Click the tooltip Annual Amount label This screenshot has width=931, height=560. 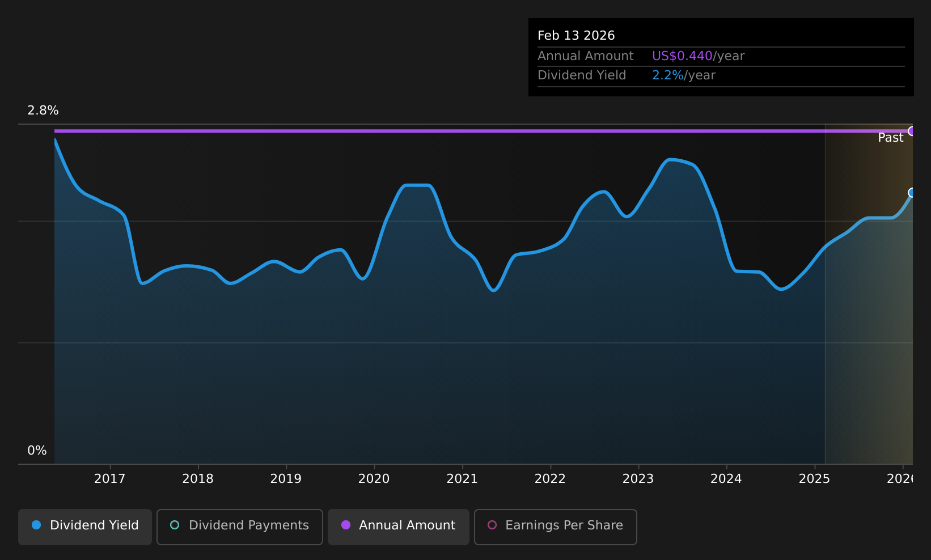(585, 56)
